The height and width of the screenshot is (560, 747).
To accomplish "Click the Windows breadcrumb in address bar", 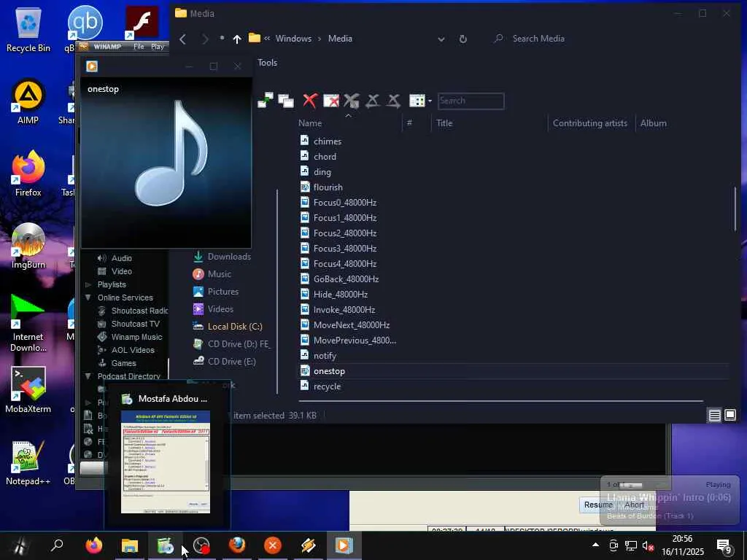I will click(x=293, y=39).
